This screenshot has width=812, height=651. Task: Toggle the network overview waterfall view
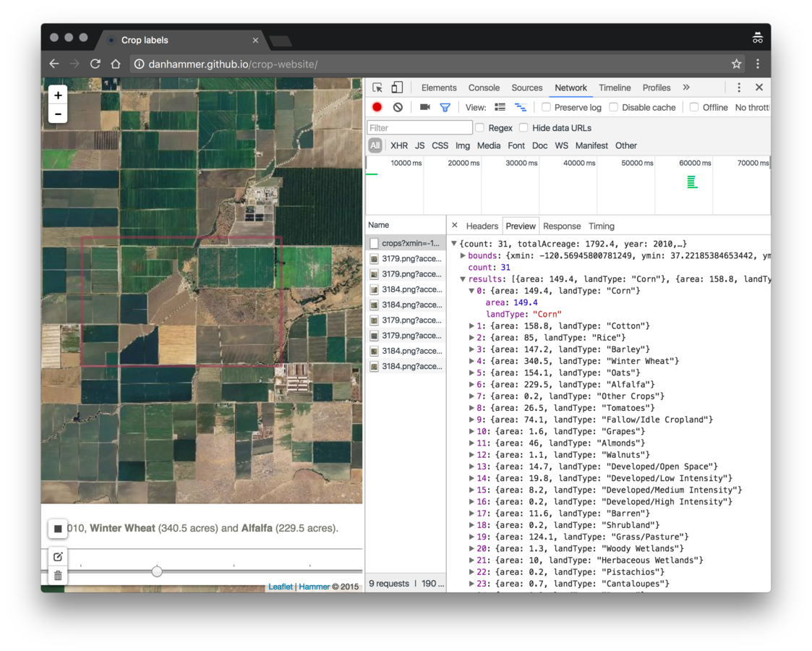coord(521,107)
